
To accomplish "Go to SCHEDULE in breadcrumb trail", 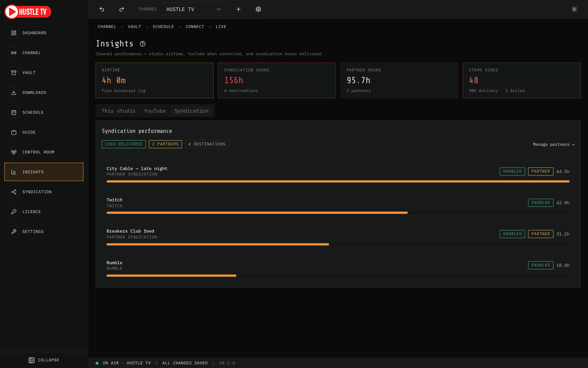I will [163, 26].
